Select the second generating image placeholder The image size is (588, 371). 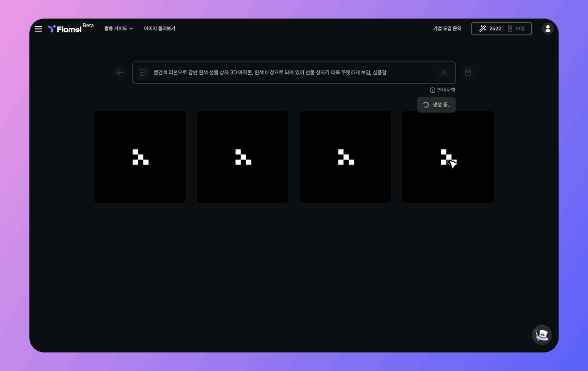coord(242,157)
